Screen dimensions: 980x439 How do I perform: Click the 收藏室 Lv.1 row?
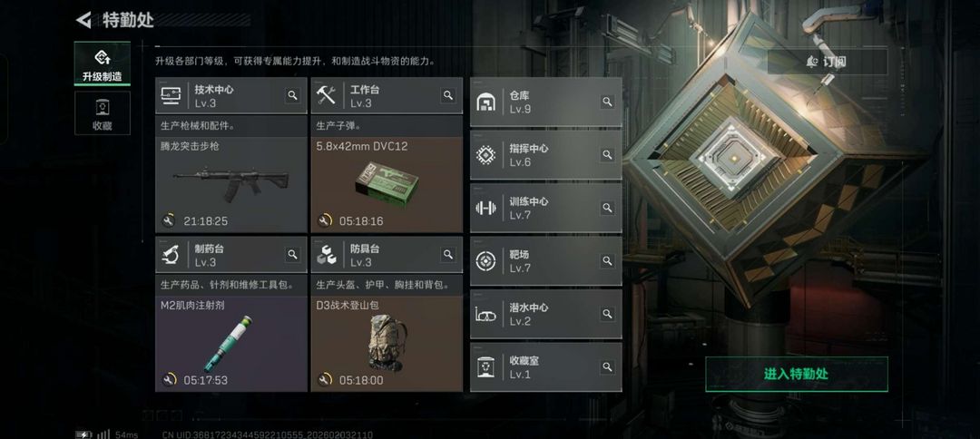[545, 367]
